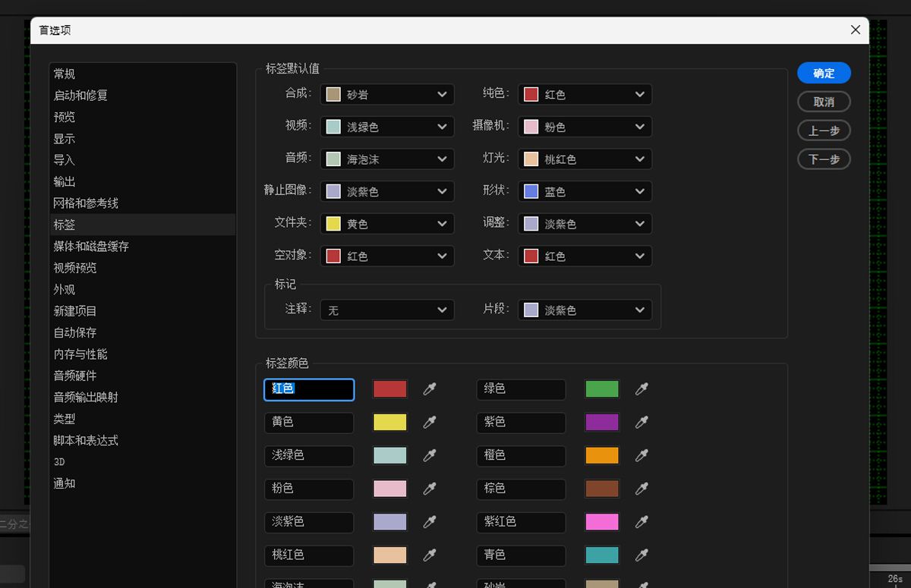This screenshot has width=911, height=588.
Task: Click the eyedropper for 紫色
Action: pyautogui.click(x=642, y=422)
